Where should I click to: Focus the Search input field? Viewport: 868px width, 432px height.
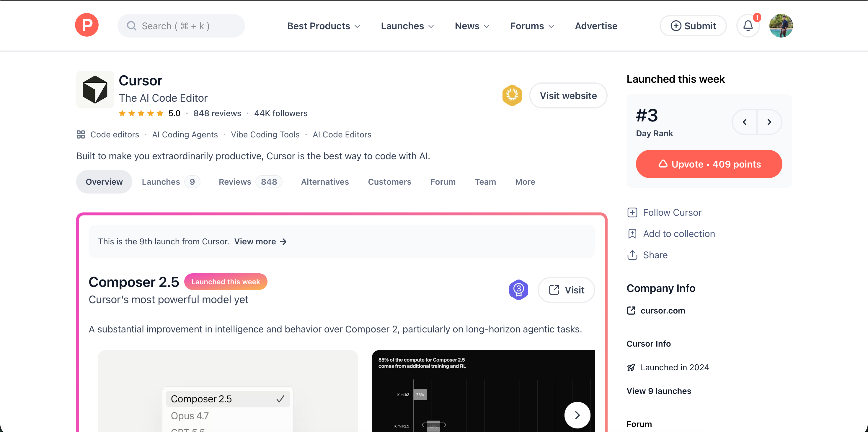(x=181, y=26)
